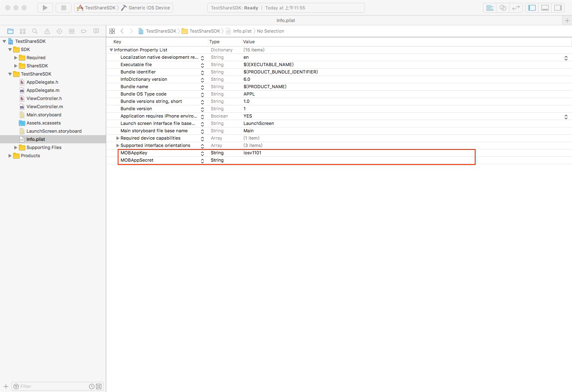This screenshot has height=392, width=572.
Task: Click No Selection in jump bar
Action: click(x=270, y=31)
